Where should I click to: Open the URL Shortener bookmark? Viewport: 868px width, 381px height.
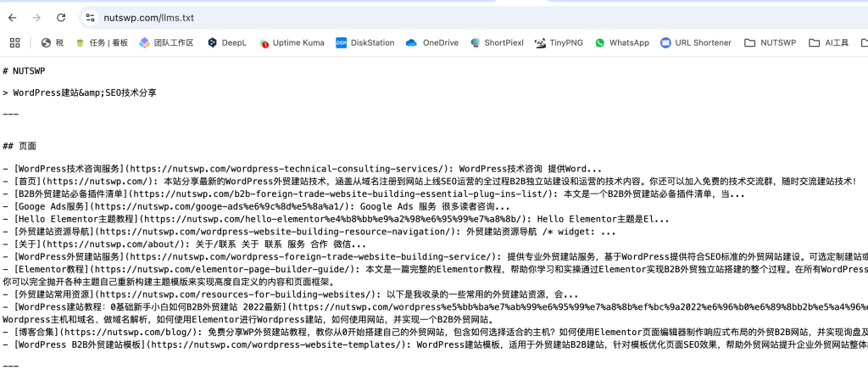click(x=696, y=42)
